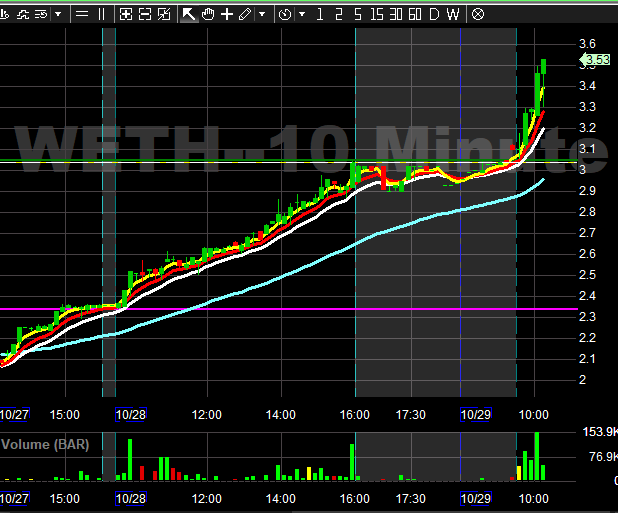
Task: Select the arrow pointer tool
Action: pos(189,15)
